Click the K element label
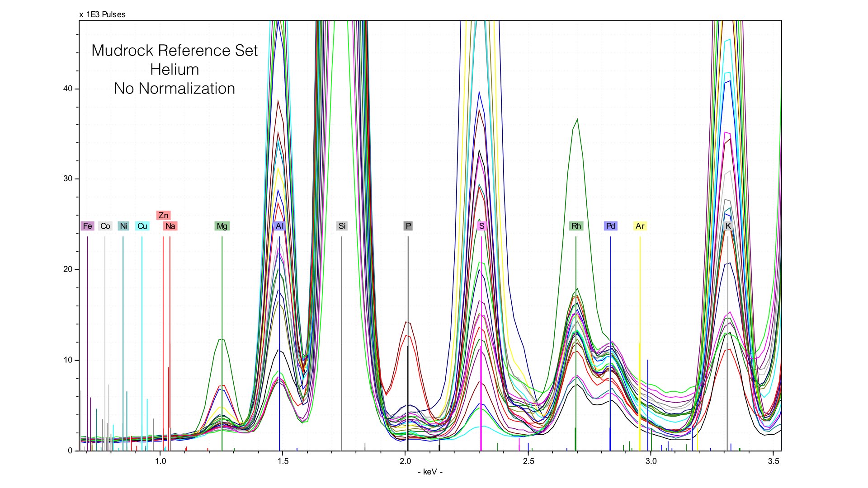 point(728,226)
